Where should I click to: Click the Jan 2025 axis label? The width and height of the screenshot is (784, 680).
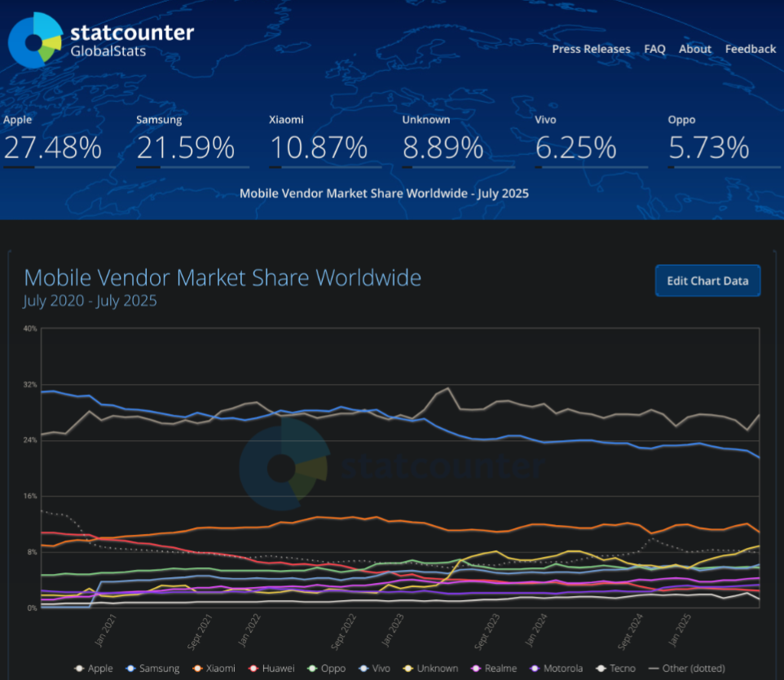tap(679, 630)
